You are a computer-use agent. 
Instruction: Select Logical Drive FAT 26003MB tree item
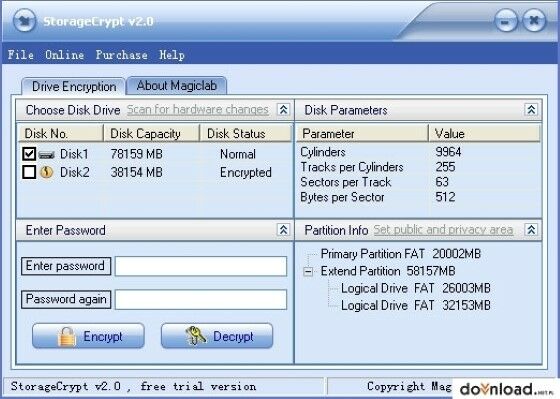click(x=416, y=288)
